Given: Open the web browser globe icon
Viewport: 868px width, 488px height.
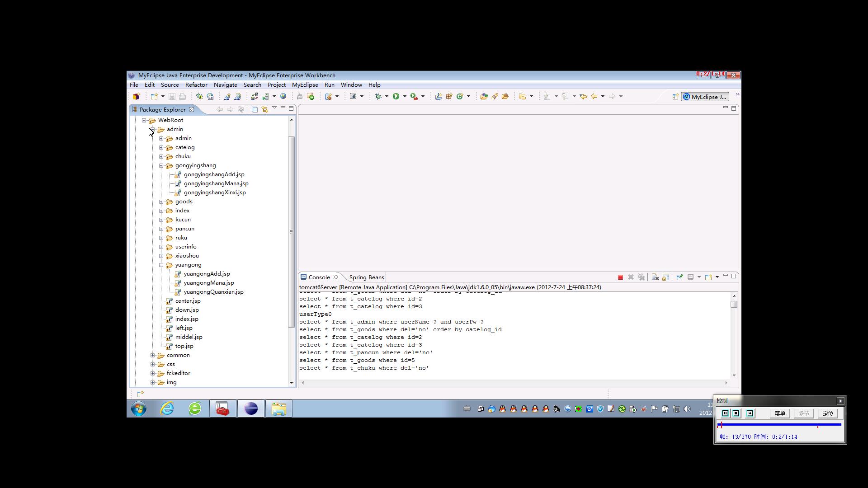Looking at the screenshot, I should point(283,96).
